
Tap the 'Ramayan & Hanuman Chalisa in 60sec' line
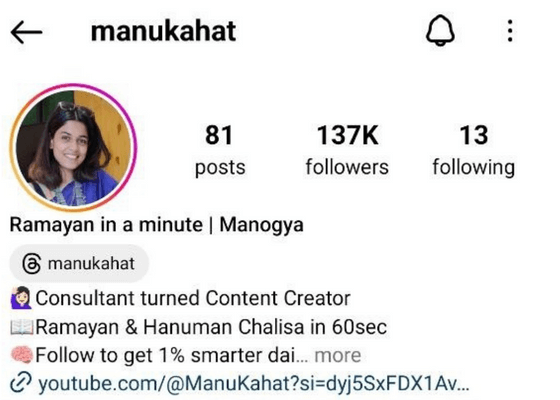211,327
